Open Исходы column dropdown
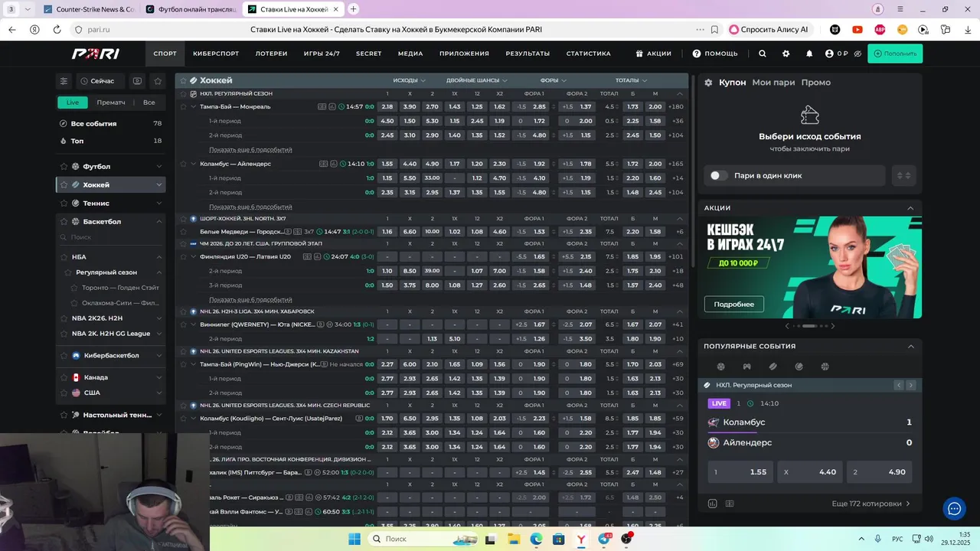This screenshot has height=551, width=980. tap(409, 80)
